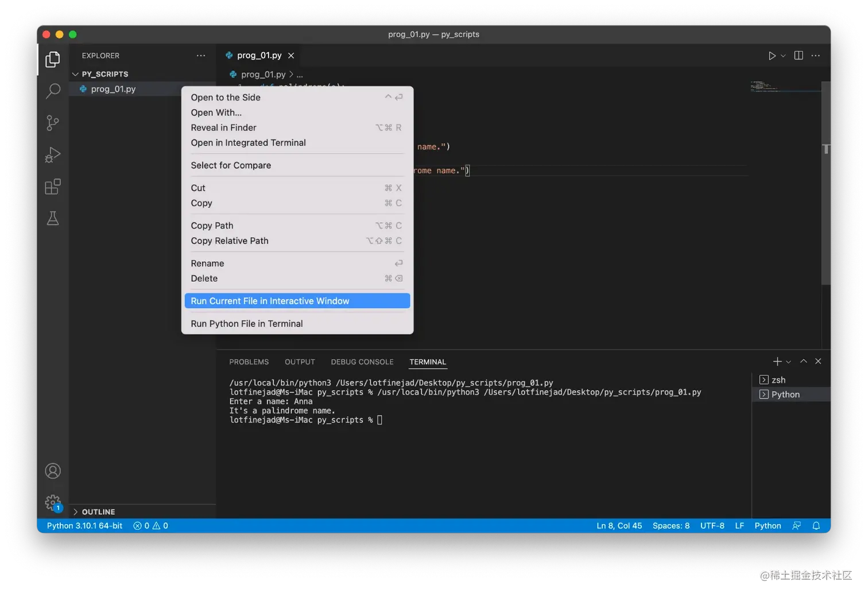Screen dimensions: 868x597
Task: Open the notifications bell
Action: click(x=816, y=526)
